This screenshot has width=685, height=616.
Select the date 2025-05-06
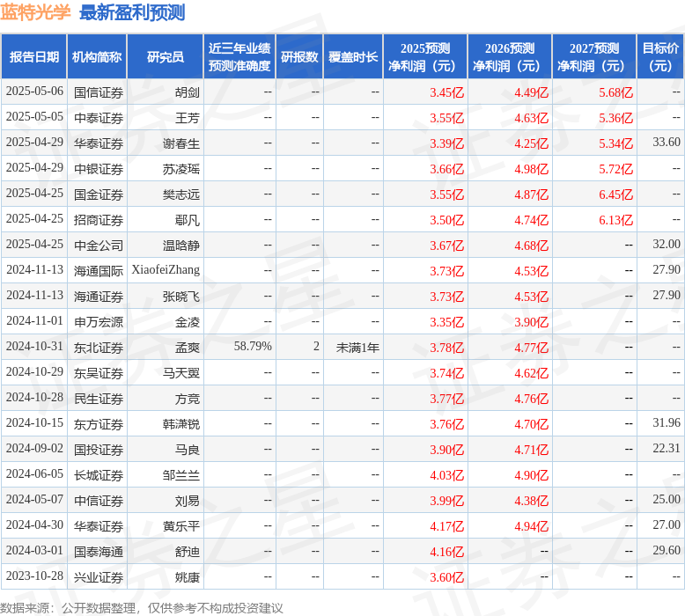coord(34,92)
